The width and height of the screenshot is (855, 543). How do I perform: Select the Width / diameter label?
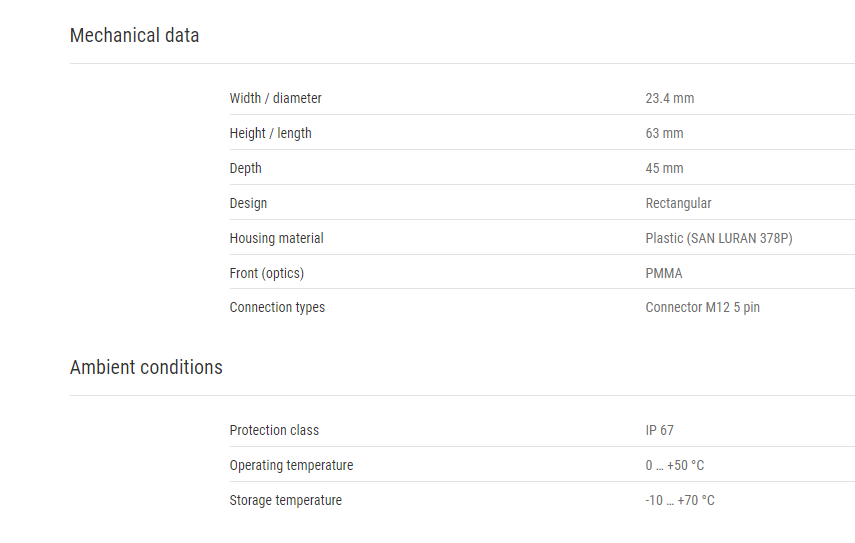[275, 98]
